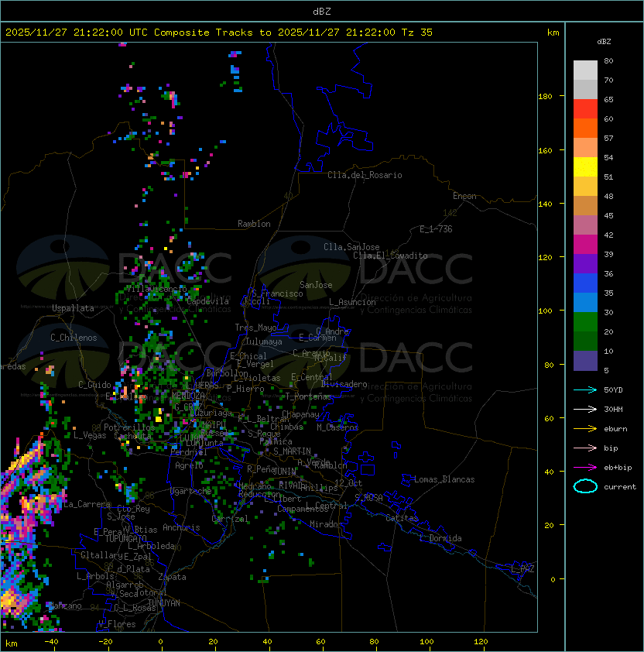This screenshot has height=652, width=644.
Task: Click the 'Tres_Mayo' map label
Action: [x=255, y=328]
